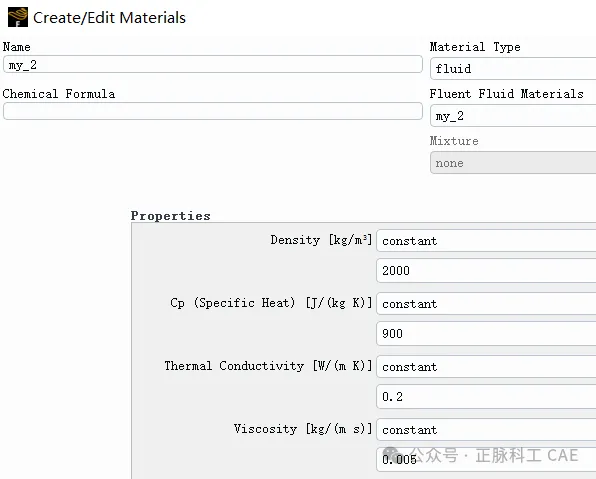Click the Density [kg/m³] label

click(x=321, y=240)
